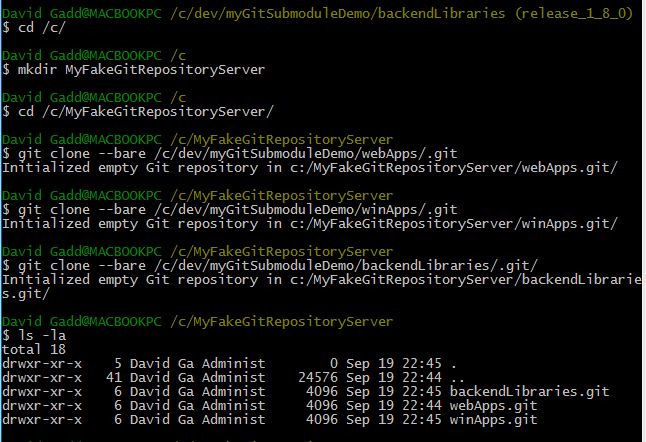
Task: Select the git clone --bare winApps command
Action: click(x=238, y=210)
